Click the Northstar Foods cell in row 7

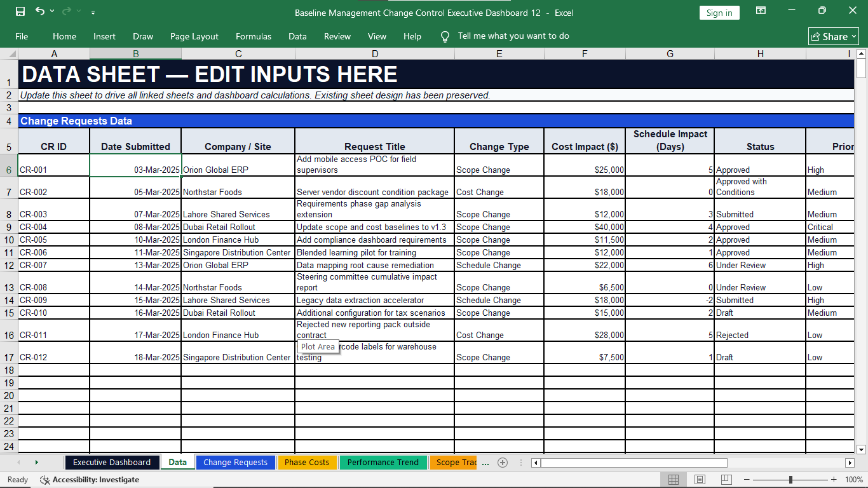238,187
